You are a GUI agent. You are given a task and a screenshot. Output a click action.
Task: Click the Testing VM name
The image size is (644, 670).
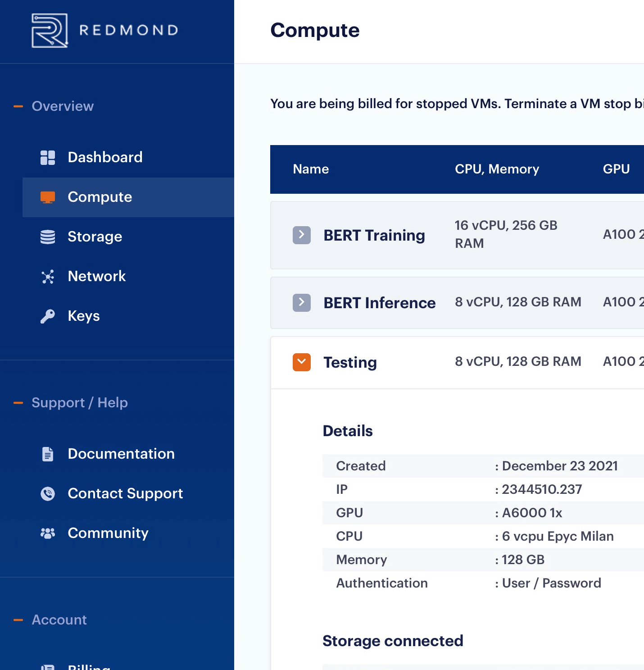point(350,363)
